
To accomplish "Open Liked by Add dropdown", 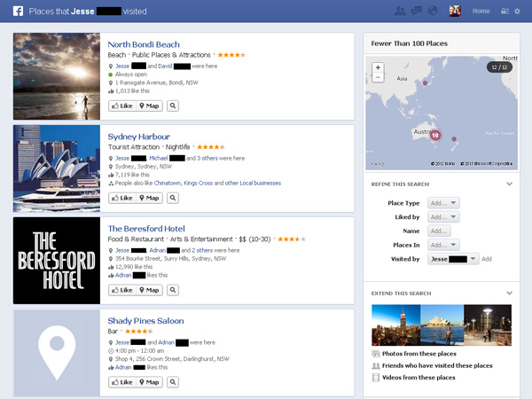I will click(443, 217).
